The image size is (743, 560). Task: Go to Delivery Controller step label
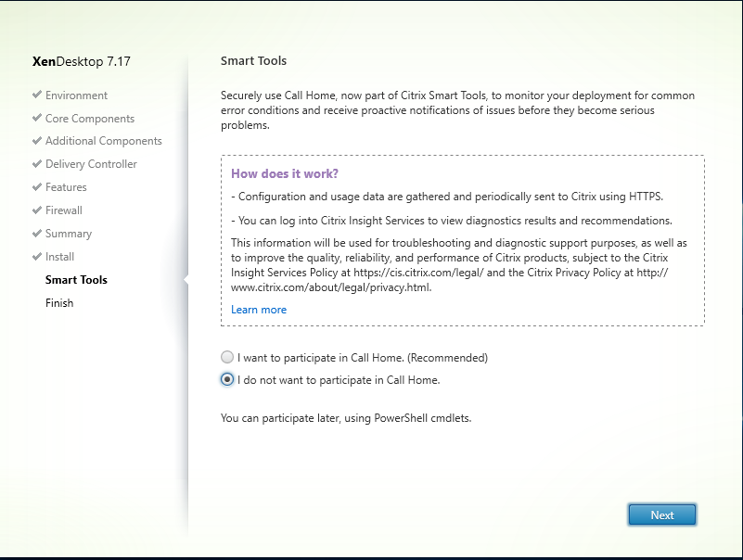(91, 164)
